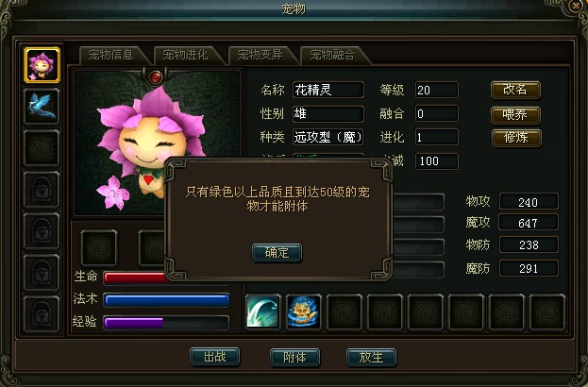Viewport: 588px width, 387px height.
Task: Click the first empty equipment slot
Action: [99, 248]
